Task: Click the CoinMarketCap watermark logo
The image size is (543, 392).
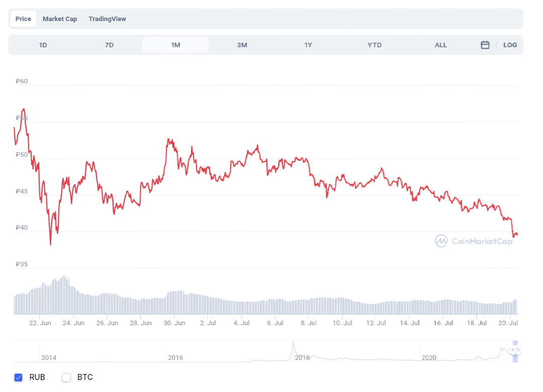Action: point(473,241)
